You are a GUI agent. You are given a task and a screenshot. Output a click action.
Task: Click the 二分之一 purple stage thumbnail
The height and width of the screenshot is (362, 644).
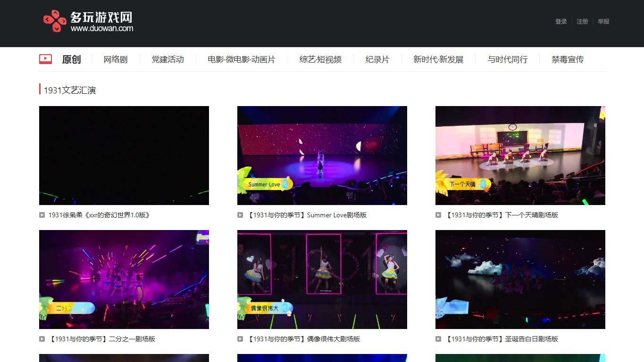[x=124, y=280]
